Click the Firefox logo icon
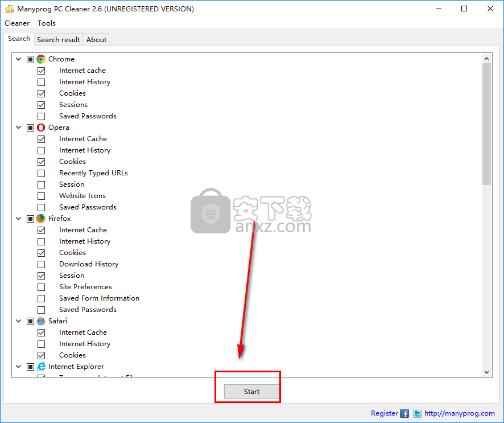 click(x=41, y=219)
